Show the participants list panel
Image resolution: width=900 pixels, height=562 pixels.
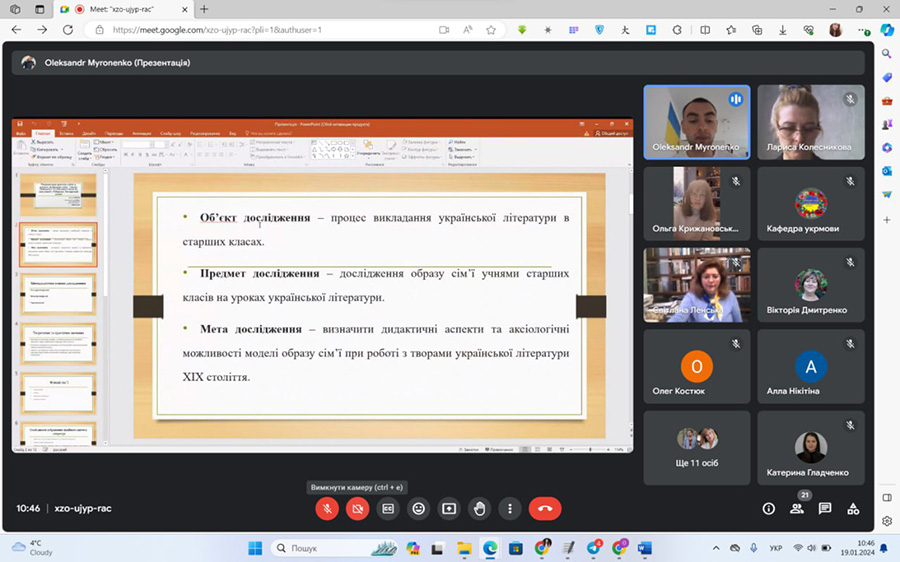pos(796,508)
